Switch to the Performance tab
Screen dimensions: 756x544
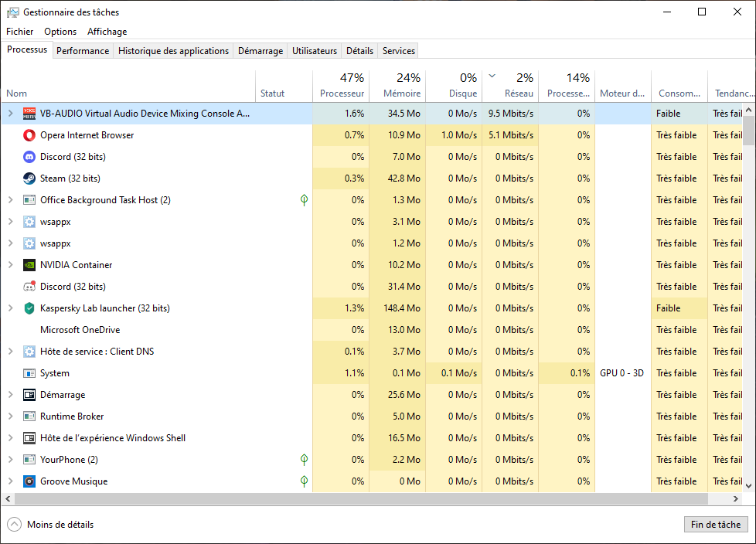click(83, 51)
